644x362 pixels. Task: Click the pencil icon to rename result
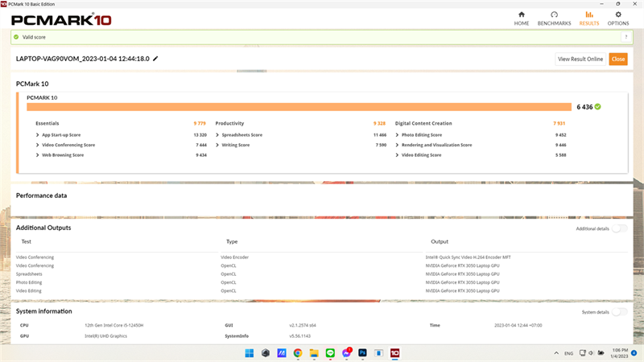click(x=156, y=59)
